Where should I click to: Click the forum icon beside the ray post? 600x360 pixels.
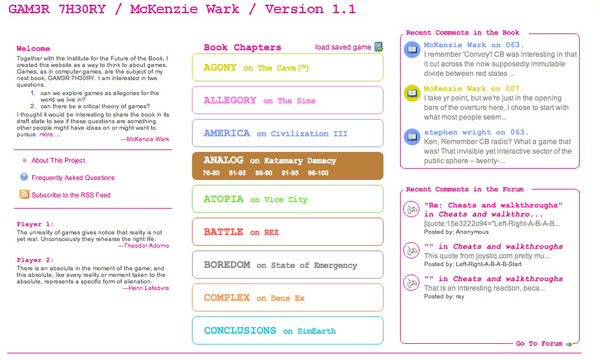click(411, 283)
